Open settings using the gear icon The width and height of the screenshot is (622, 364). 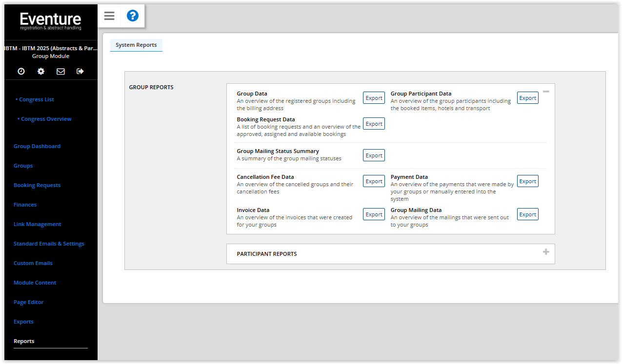41,71
